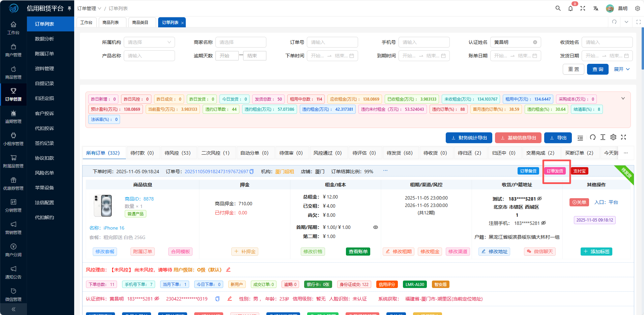Expand more filters with 展开
The height and width of the screenshot is (315, 644).
click(x=621, y=69)
